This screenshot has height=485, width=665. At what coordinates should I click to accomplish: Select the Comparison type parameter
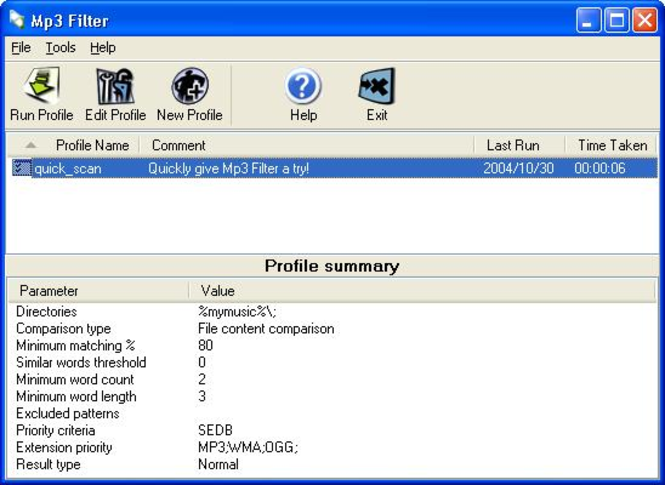pos(64,329)
